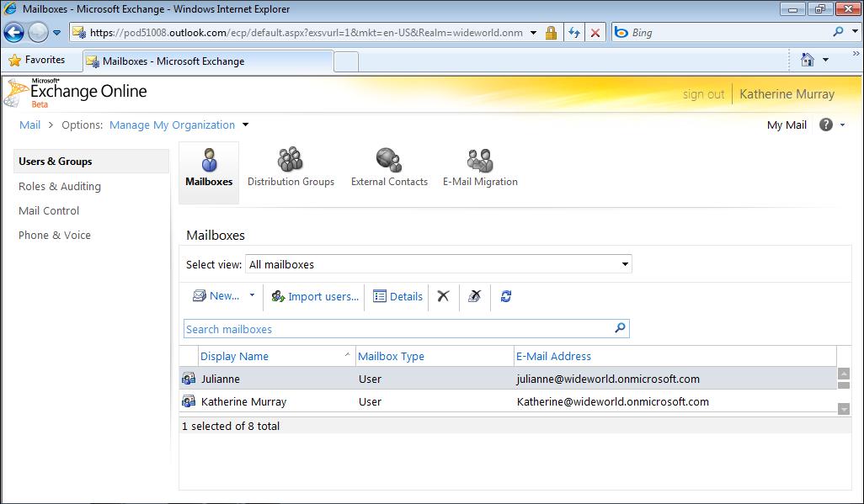The image size is (864, 504).
Task: Click the browser Stop button
Action: pyautogui.click(x=595, y=33)
